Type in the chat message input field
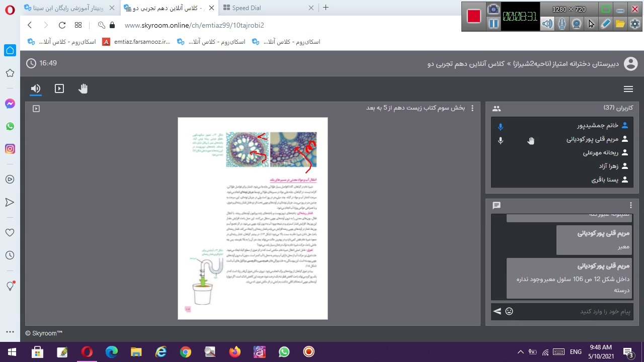Image resolution: width=644 pixels, height=362 pixels. tap(574, 311)
